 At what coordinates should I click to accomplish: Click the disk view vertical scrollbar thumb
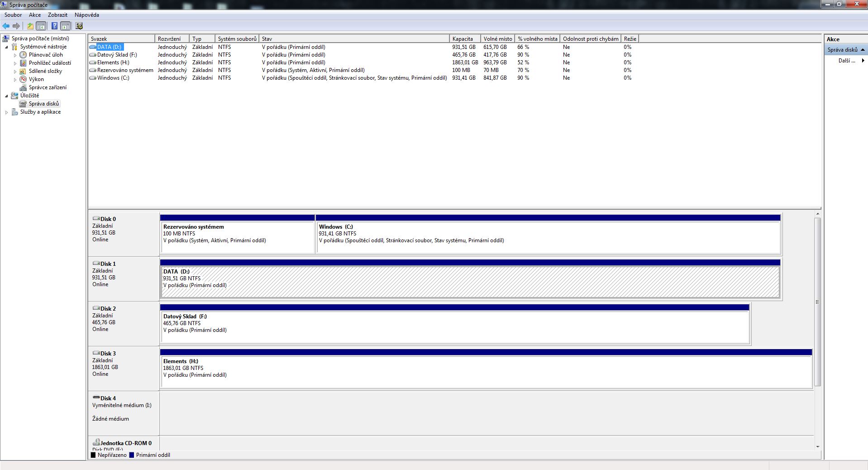pos(817,302)
